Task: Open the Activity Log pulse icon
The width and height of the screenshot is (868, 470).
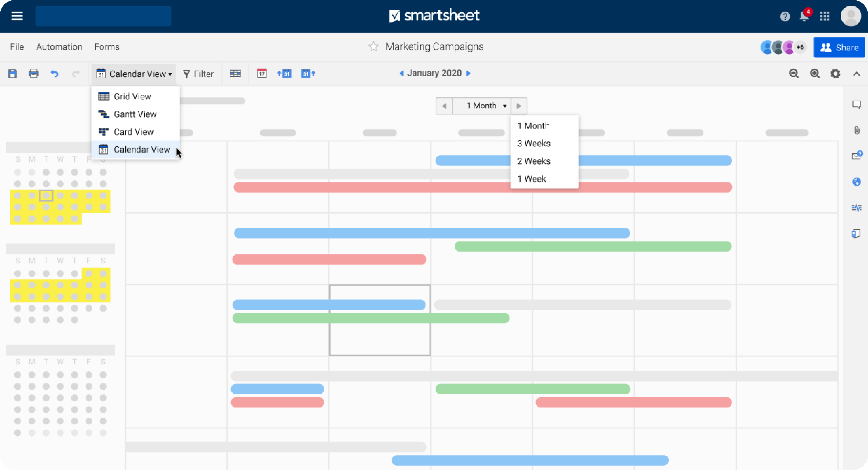Action: click(856, 208)
